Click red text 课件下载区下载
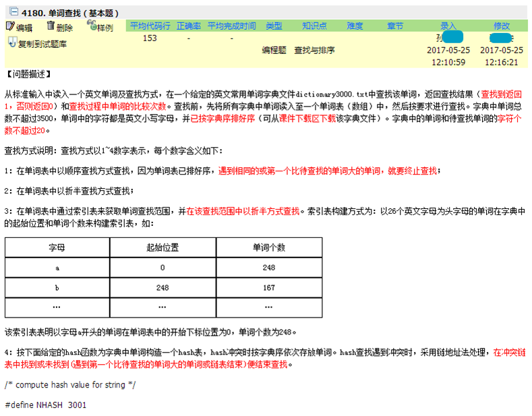Image resolution: width=532 pixels, height=416 pixels. pyautogui.click(x=307, y=119)
